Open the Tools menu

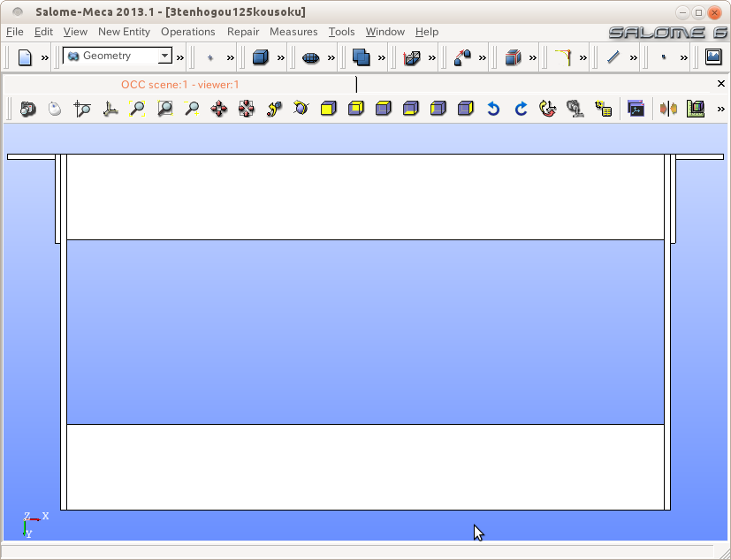tap(341, 32)
